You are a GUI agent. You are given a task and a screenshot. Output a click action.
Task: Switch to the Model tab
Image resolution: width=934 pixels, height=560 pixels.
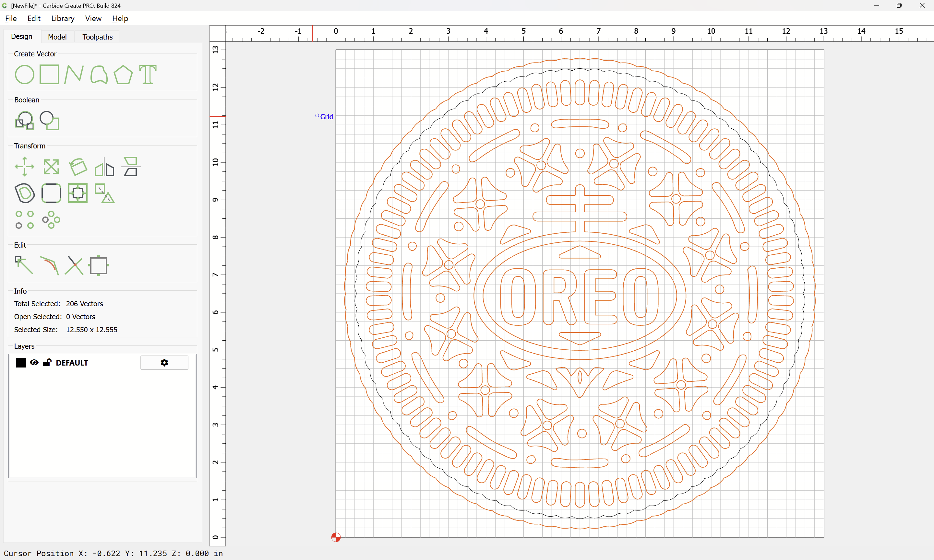tap(57, 37)
